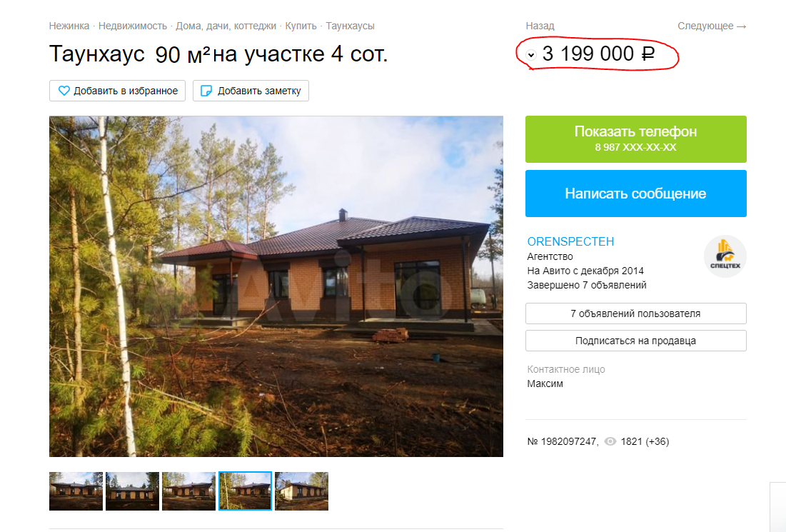Click the heart icon for favorites

pyautogui.click(x=64, y=91)
